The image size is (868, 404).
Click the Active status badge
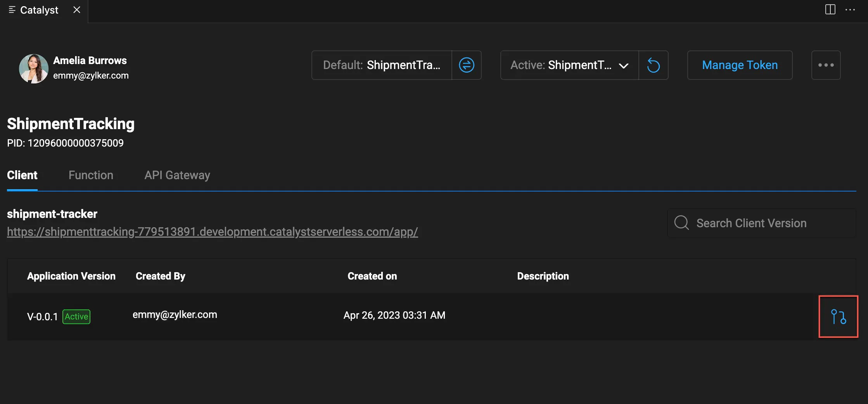pos(76,317)
